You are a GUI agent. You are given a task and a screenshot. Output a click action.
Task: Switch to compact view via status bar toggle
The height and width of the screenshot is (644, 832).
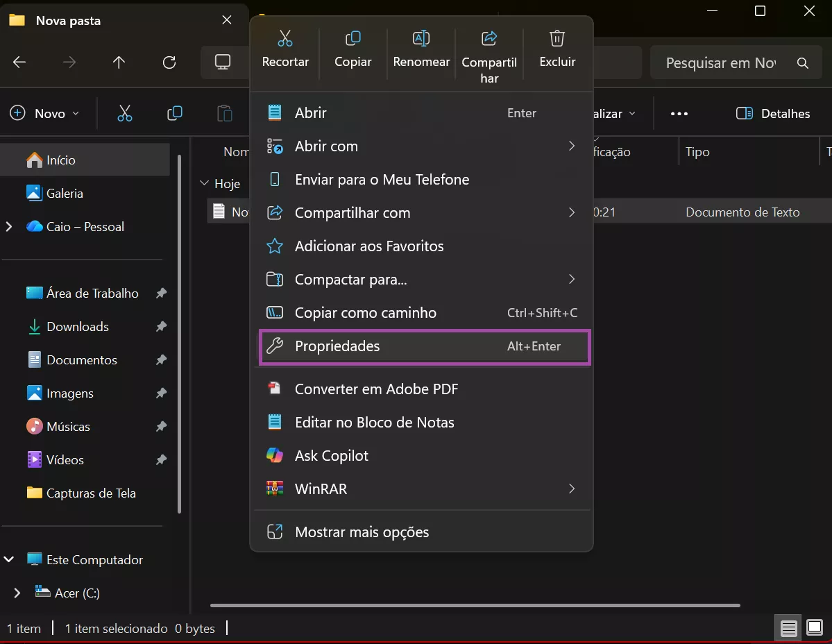click(x=788, y=628)
